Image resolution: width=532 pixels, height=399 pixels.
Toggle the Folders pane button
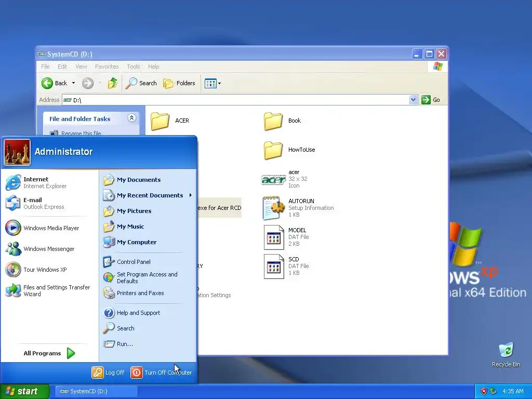tap(179, 83)
